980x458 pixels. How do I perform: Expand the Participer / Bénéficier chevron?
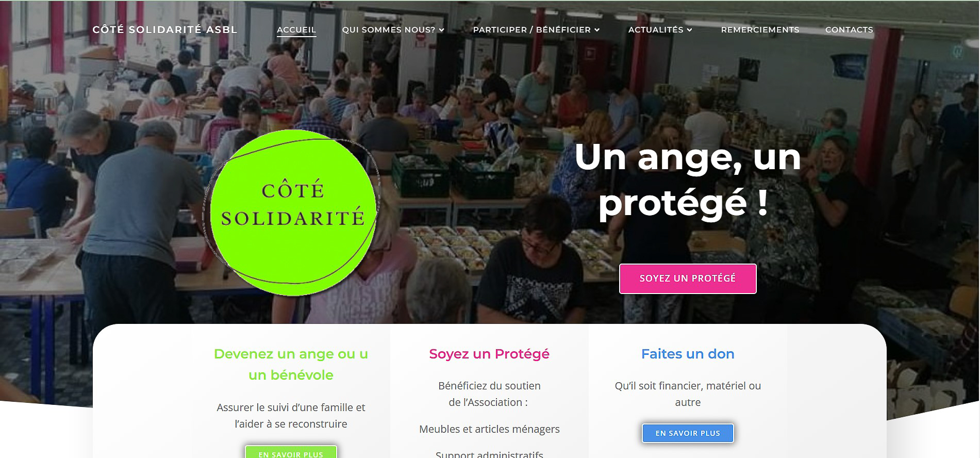(x=597, y=30)
